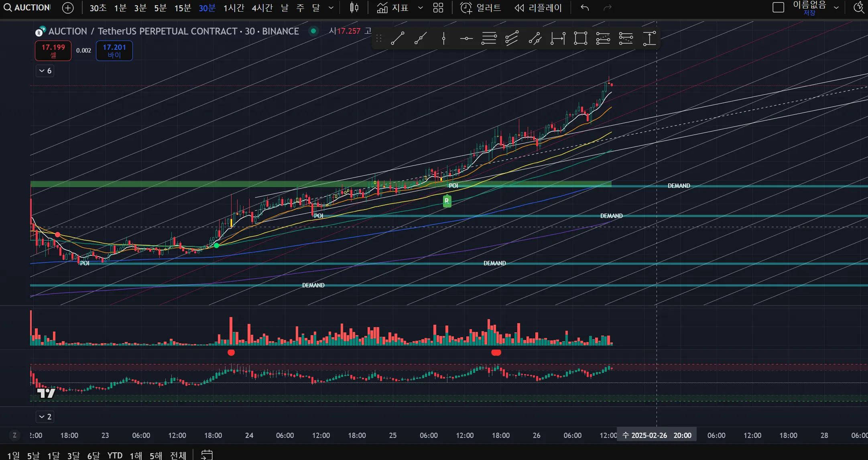868x460 pixels.
Task: Expand the lower pane legend labeled 2
Action: coord(45,417)
